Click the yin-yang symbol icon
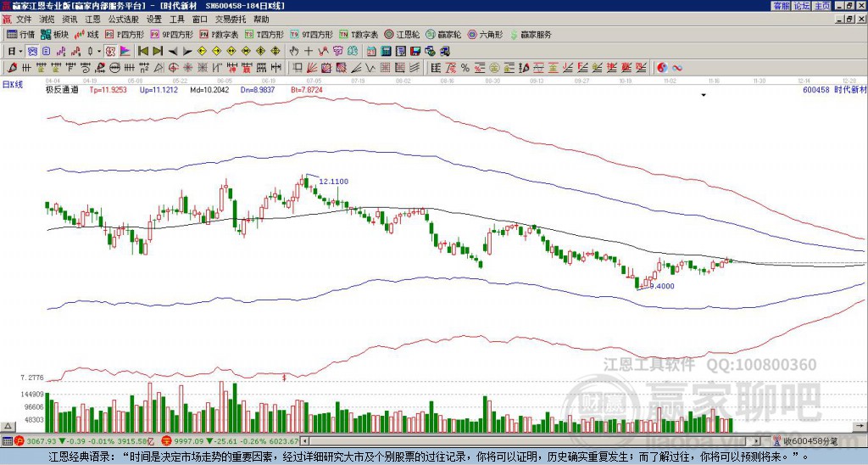The height and width of the screenshot is (465, 868). point(663,68)
